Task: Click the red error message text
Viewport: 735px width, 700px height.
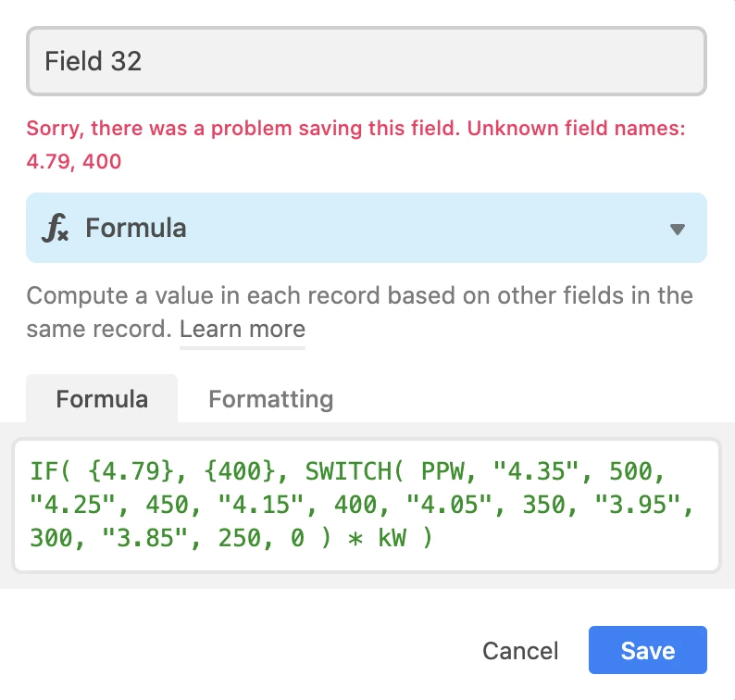Action: click(355, 144)
